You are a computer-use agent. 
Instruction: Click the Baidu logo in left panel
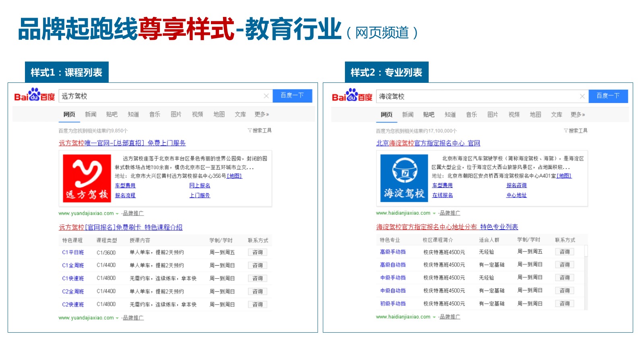[x=35, y=95]
